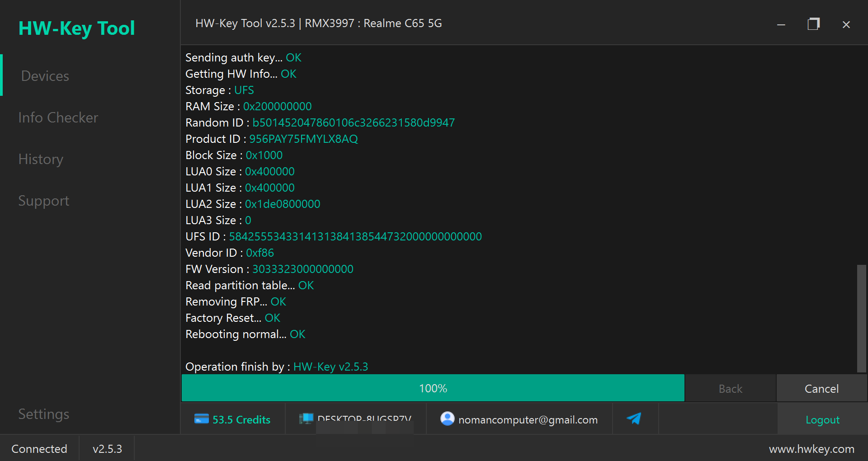Click the FW Version 3033323000000000 value
Viewport: 868px width, 461px height.
[303, 269]
